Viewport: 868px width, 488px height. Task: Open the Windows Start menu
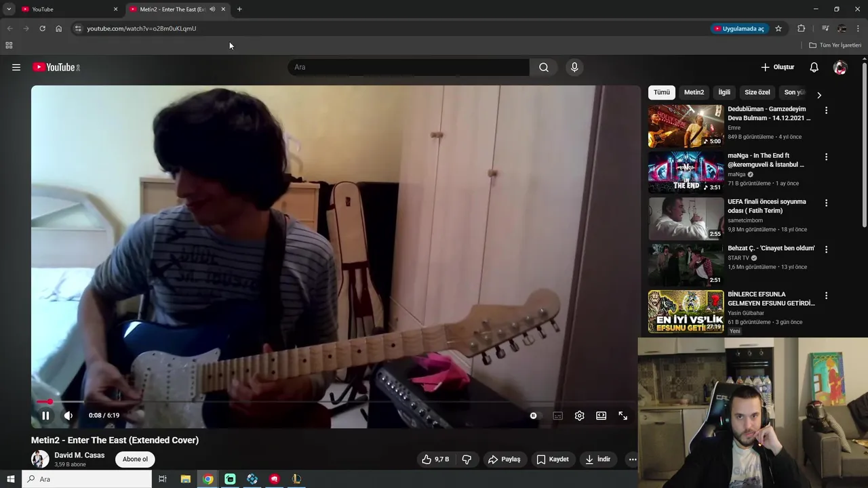11,479
